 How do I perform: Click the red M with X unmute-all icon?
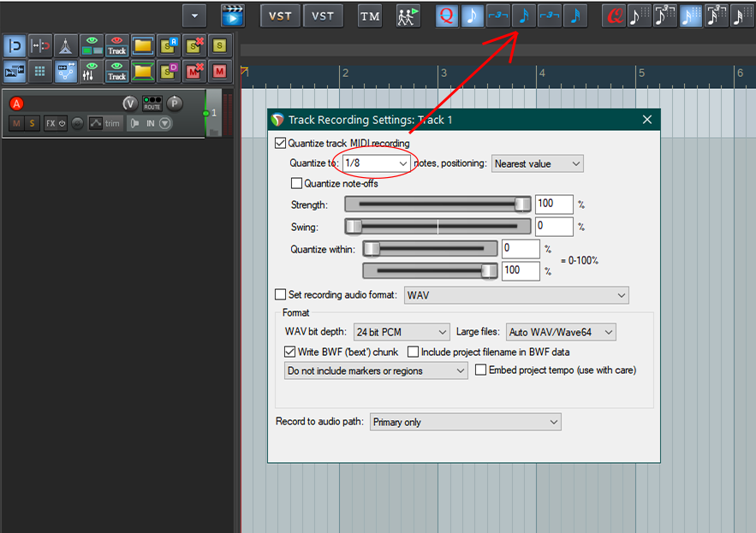tap(194, 71)
